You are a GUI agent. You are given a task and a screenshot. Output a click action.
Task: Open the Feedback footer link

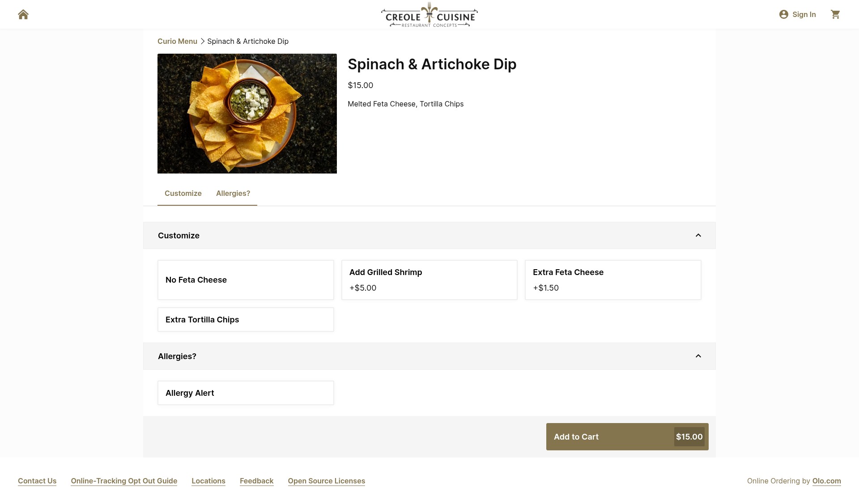(256, 481)
